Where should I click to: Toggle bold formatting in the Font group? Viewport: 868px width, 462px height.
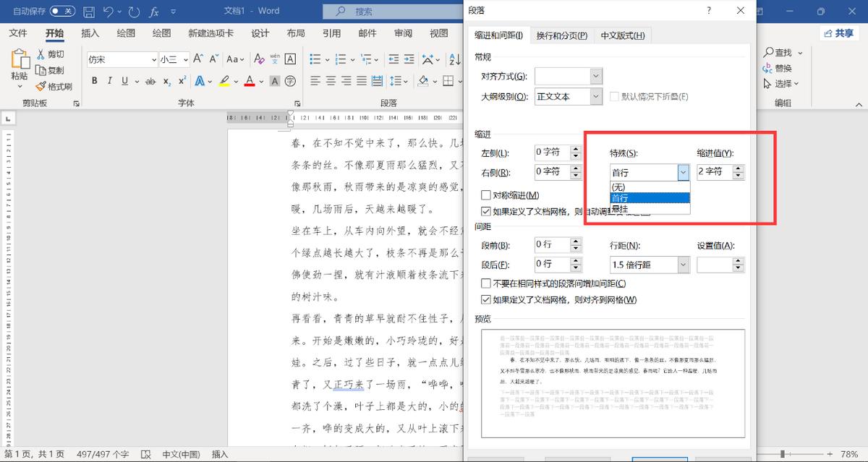pyautogui.click(x=94, y=81)
